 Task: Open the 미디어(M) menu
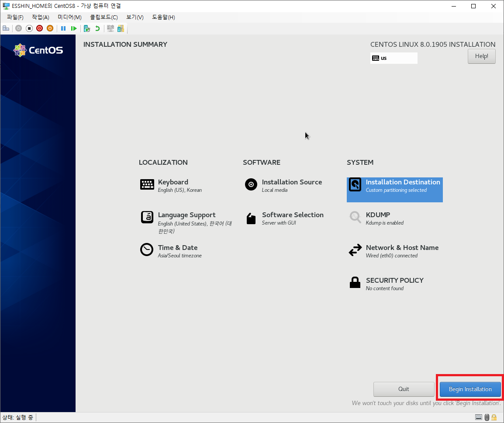(x=69, y=17)
